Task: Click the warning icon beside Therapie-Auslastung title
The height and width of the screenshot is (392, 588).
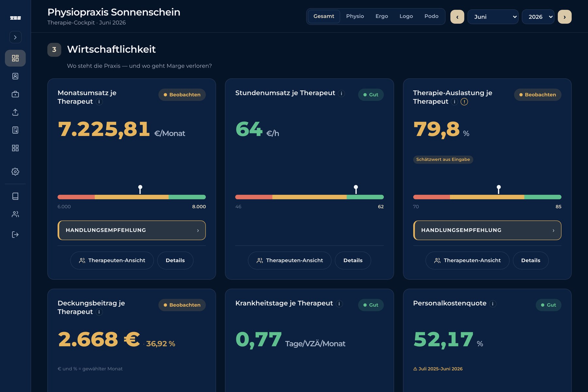Action: [464, 102]
